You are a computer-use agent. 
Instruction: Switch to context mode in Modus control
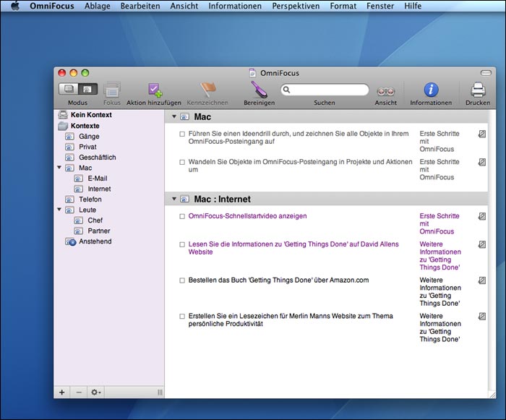point(86,90)
